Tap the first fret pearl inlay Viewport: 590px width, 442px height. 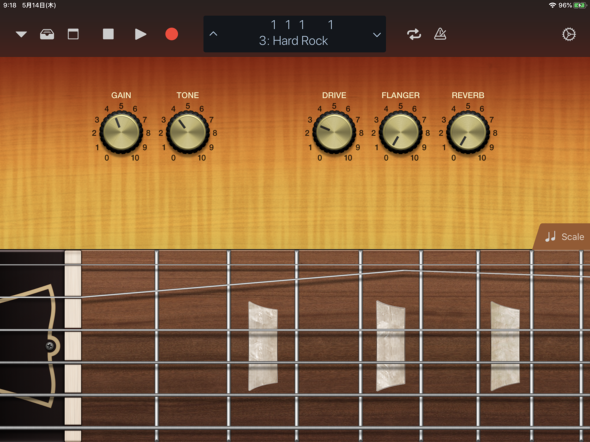(x=263, y=346)
